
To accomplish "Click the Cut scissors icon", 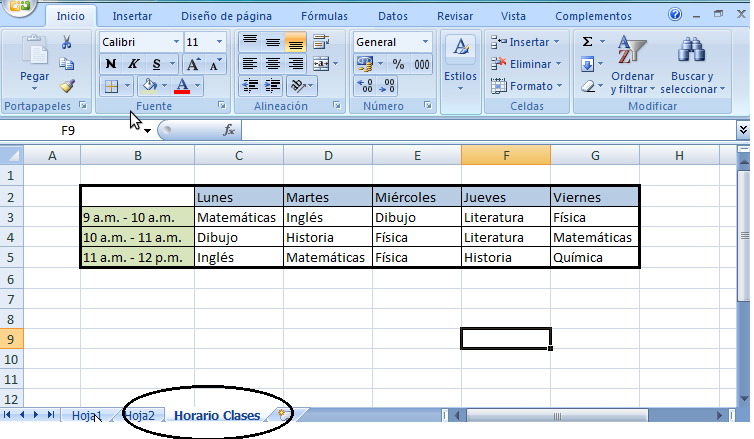I will tap(67, 42).
